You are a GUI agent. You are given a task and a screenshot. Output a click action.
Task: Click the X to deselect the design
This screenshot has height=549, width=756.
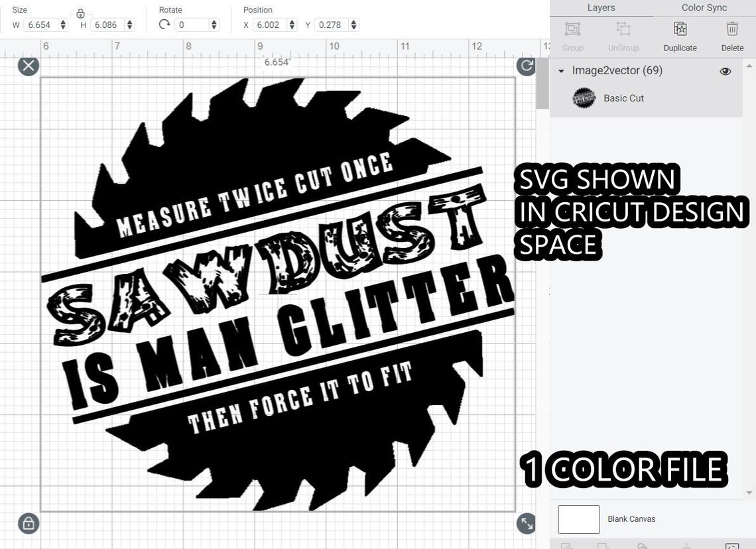pos(28,65)
